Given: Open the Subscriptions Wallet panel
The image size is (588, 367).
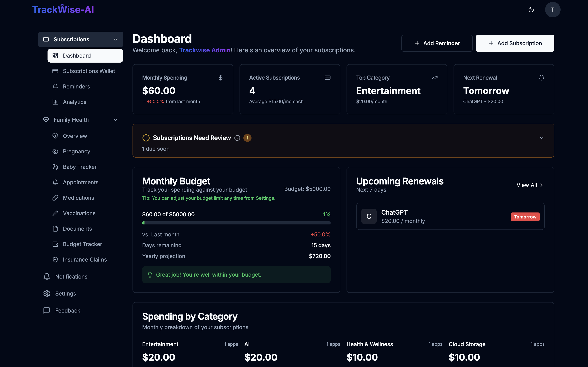Looking at the screenshot, I should (89, 71).
